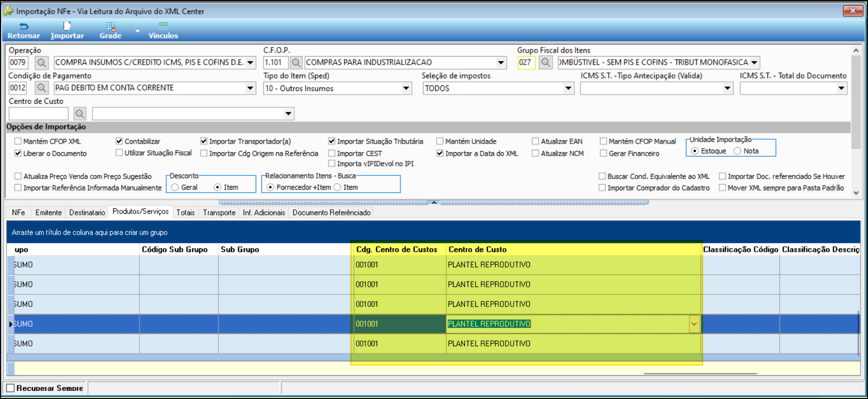Enable Gerar Financeiro checkbox
Image resolution: width=868 pixels, height=399 pixels.
point(603,153)
